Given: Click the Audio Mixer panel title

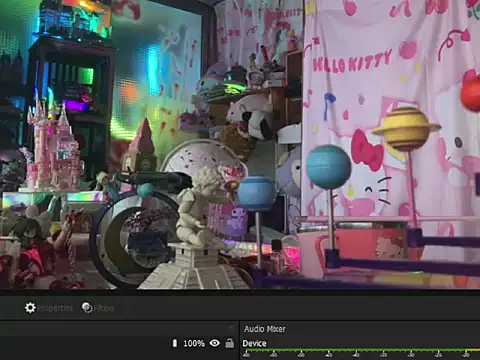Looking at the screenshot, I should (265, 329).
